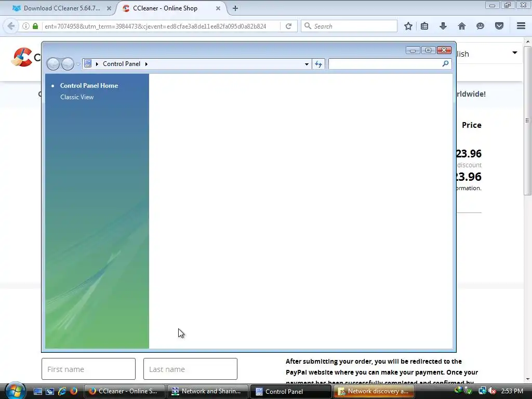
Task: Switch to Network discovery taskbar button
Action: point(374,391)
